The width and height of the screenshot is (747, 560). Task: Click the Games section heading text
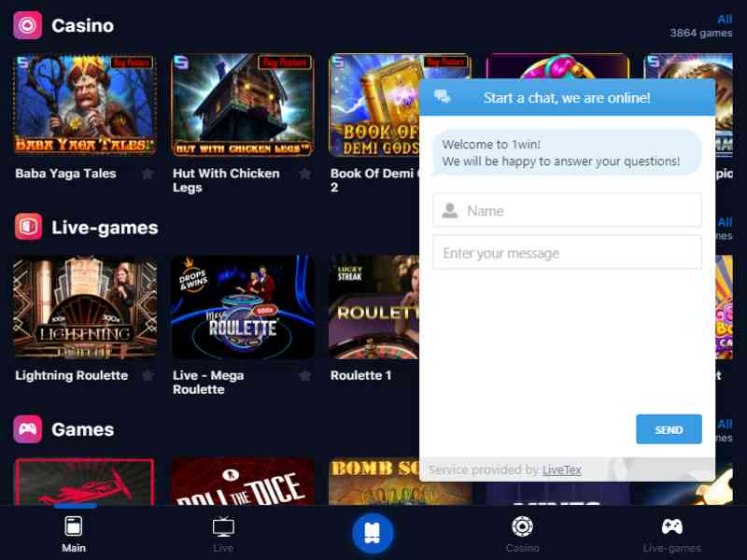[x=82, y=429]
